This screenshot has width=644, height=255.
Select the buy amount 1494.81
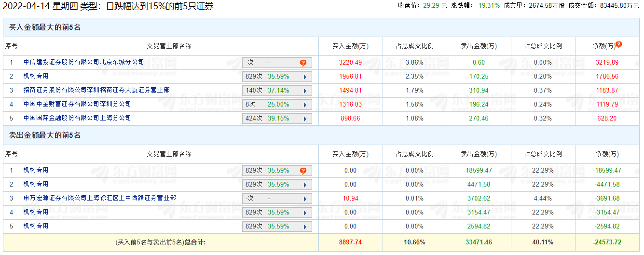tap(350, 91)
